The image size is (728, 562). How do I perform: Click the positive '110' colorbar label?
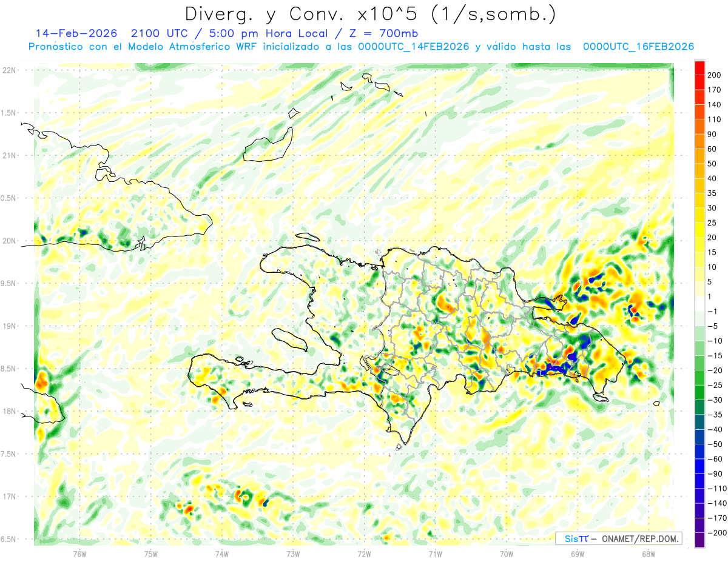[713, 119]
